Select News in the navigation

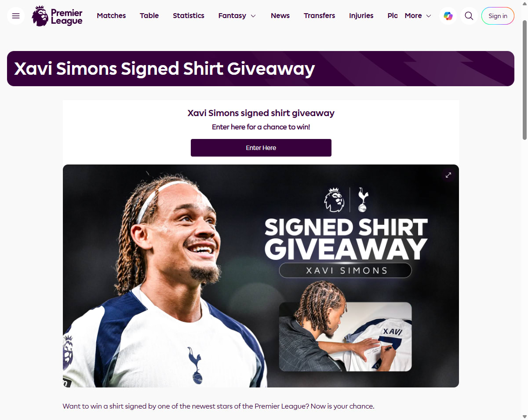coord(280,16)
